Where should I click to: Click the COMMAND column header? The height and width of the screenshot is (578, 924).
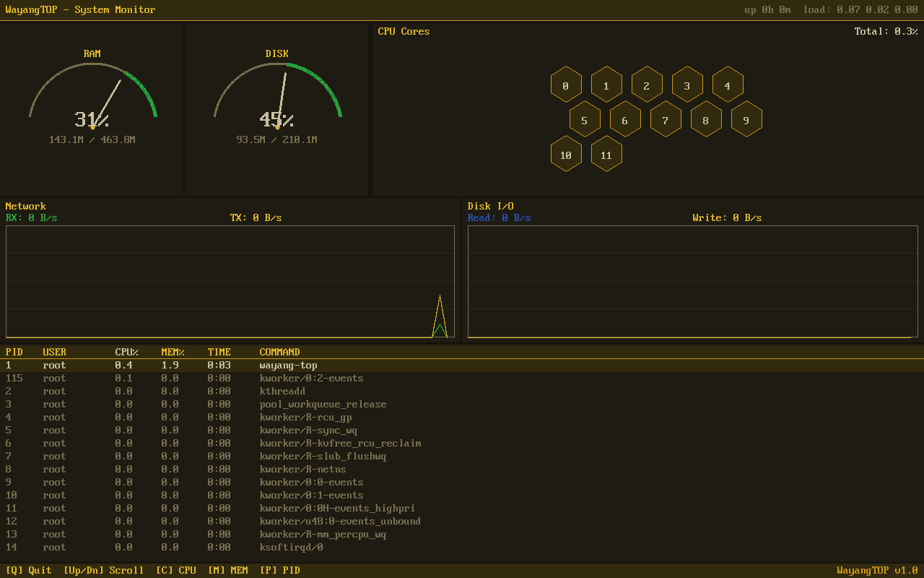coord(281,352)
